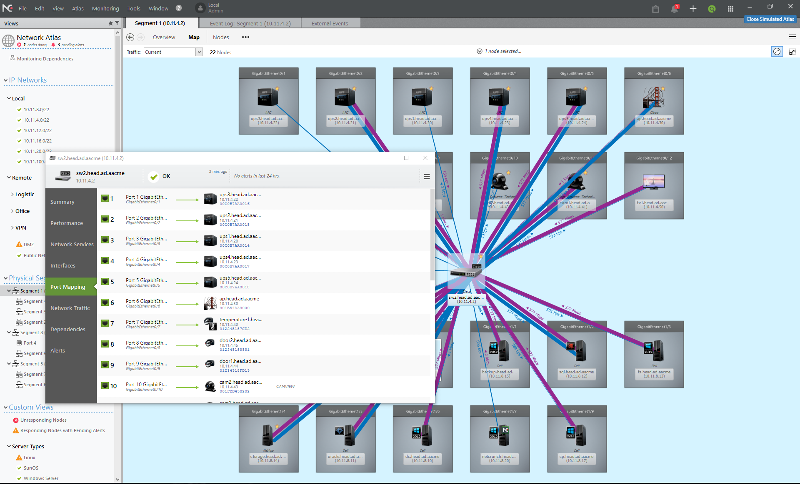Select Unresponding Nodes custom view
Viewport: 800px width, 484px height.
click(43, 420)
